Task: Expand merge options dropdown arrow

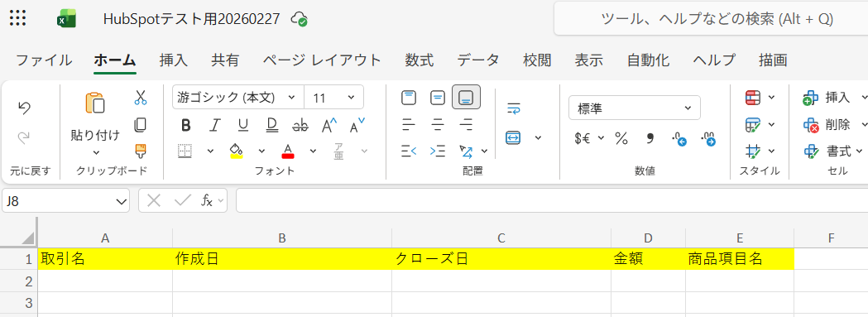Action: (538, 137)
